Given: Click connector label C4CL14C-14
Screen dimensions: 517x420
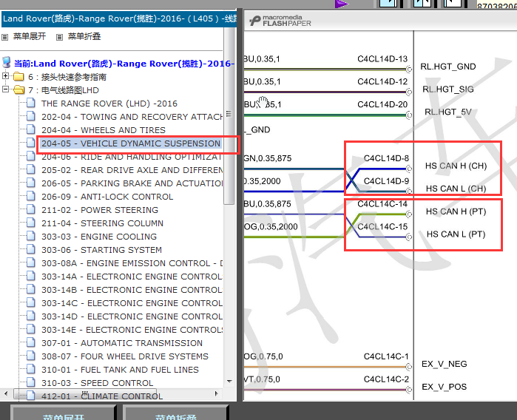Looking at the screenshot, I should 382,204.
